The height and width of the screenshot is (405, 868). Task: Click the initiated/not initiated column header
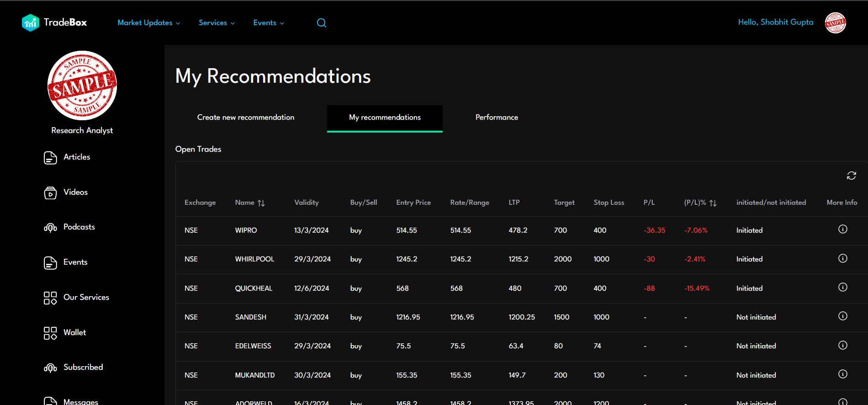pyautogui.click(x=771, y=202)
